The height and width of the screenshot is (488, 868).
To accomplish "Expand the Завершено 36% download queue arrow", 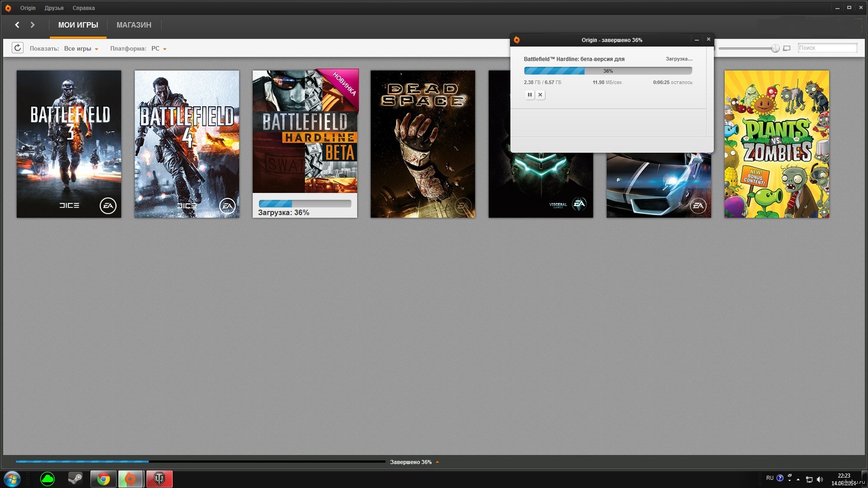I will pos(437,462).
